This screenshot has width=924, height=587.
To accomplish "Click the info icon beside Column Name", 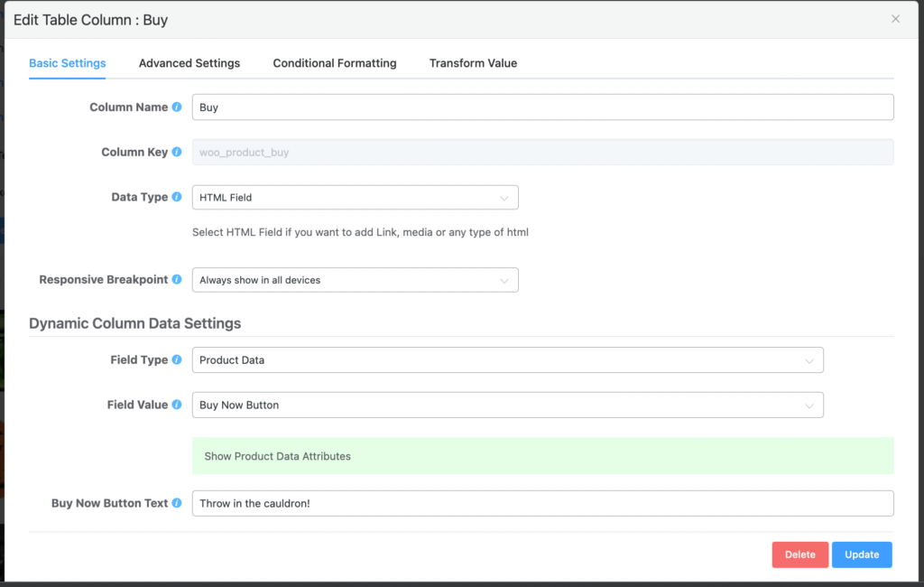I will [x=177, y=107].
